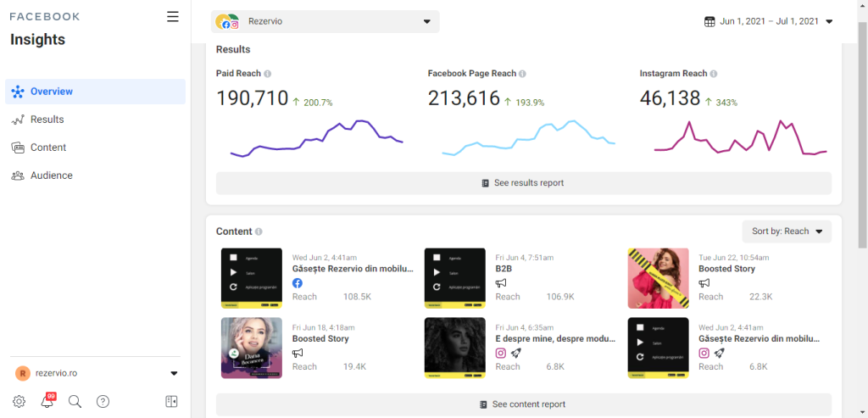Viewport: 868px width, 418px height.
Task: Open the hamburger menu in sidebar
Action: [173, 17]
